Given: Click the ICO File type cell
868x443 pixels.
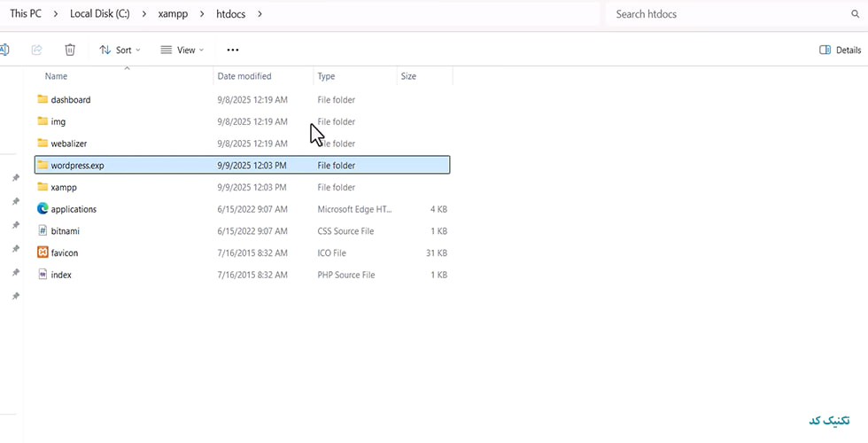Looking at the screenshot, I should (331, 253).
